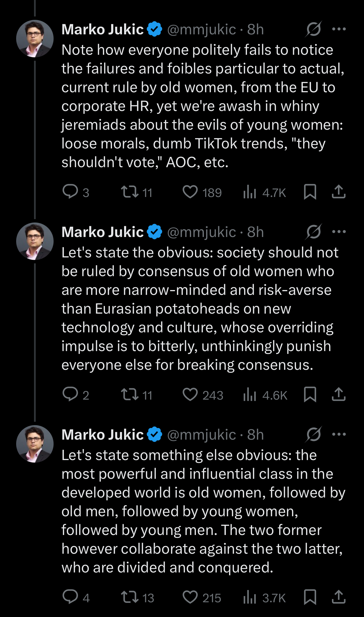Image resolution: width=364 pixels, height=617 pixels.
Task: Open more options on the first tweet
Action: [339, 29]
